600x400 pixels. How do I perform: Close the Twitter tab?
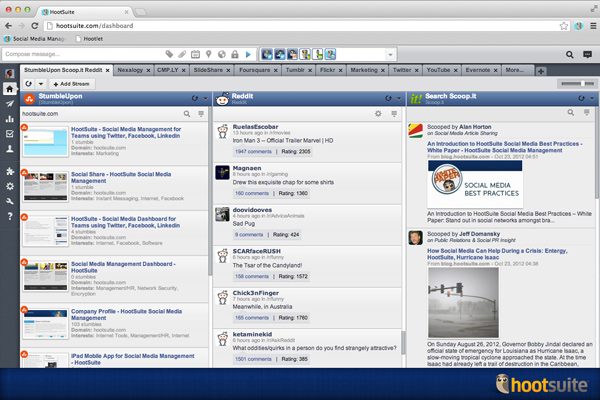coord(416,70)
